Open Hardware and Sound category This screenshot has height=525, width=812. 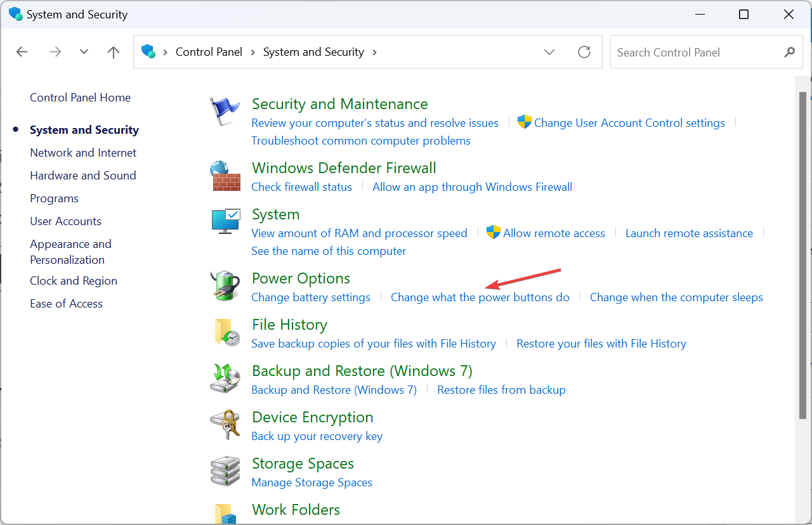click(x=83, y=176)
